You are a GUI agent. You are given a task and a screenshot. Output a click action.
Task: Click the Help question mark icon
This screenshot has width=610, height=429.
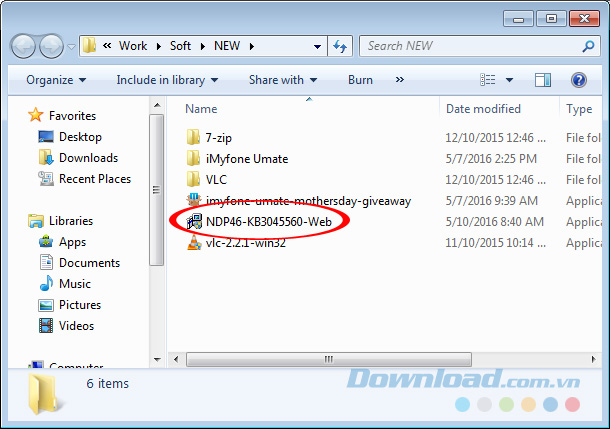579,80
